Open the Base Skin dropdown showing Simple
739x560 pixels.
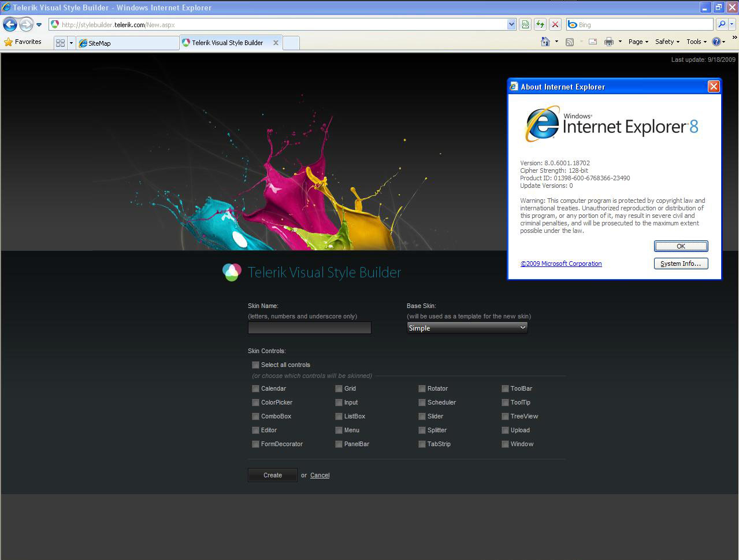pos(467,328)
